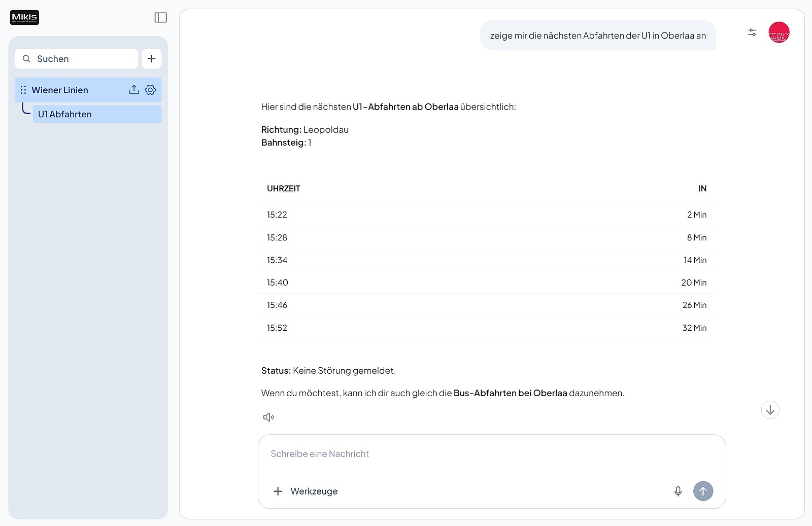Click the UHRZEIT column header

pyautogui.click(x=284, y=189)
